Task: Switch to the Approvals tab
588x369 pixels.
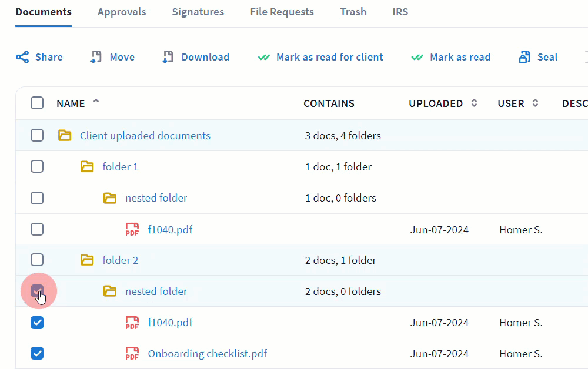Action: (x=122, y=12)
